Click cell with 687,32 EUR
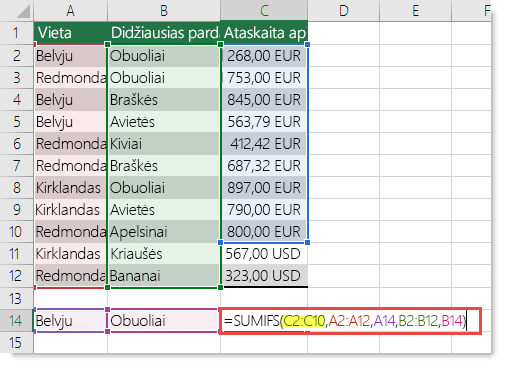 (264, 166)
